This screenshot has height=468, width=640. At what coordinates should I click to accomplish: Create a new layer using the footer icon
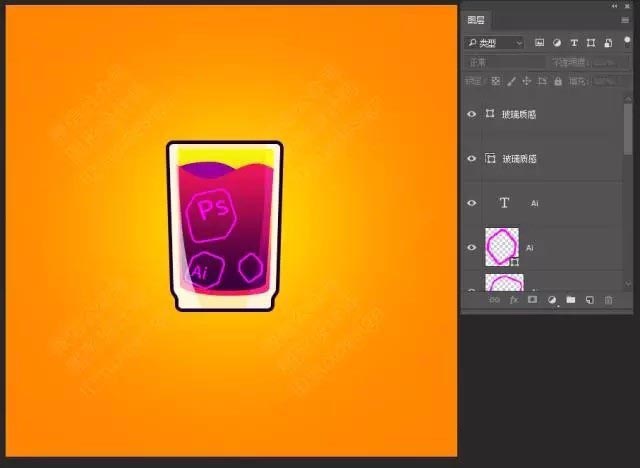pos(590,300)
